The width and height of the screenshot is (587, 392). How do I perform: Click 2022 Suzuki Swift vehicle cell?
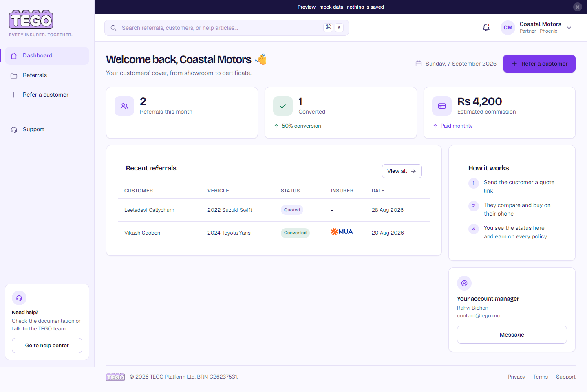point(230,210)
